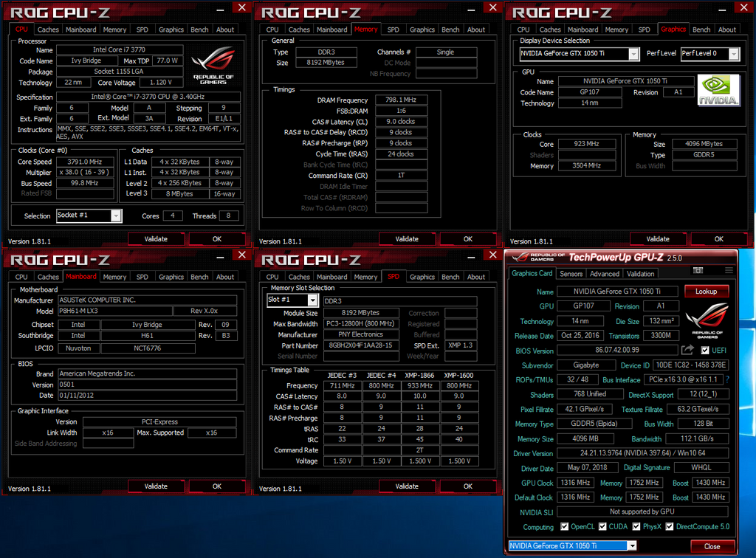Screen dimensions: 756x558
Task: Click the Close button in GPU-Z
Action: coord(712,546)
